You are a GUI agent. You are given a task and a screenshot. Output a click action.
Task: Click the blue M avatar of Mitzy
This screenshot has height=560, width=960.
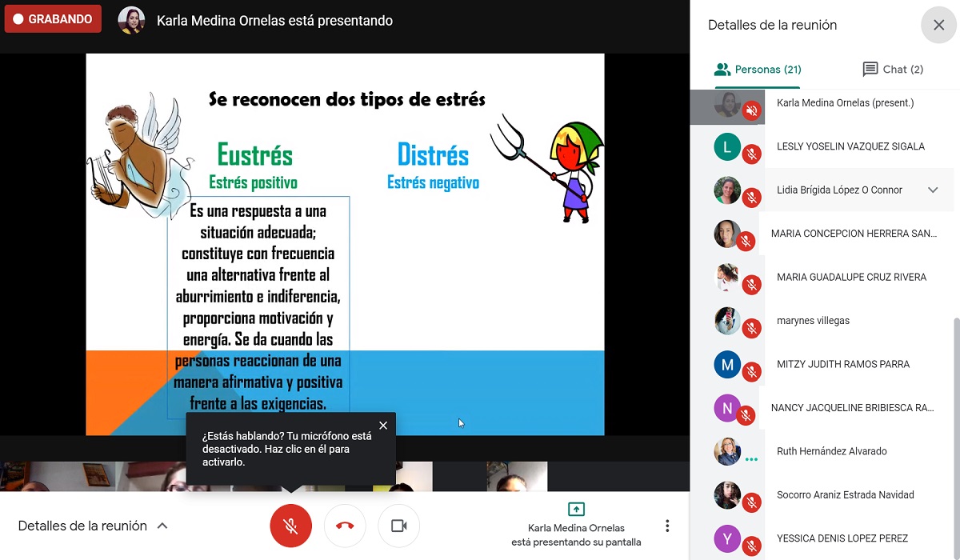[x=727, y=365]
